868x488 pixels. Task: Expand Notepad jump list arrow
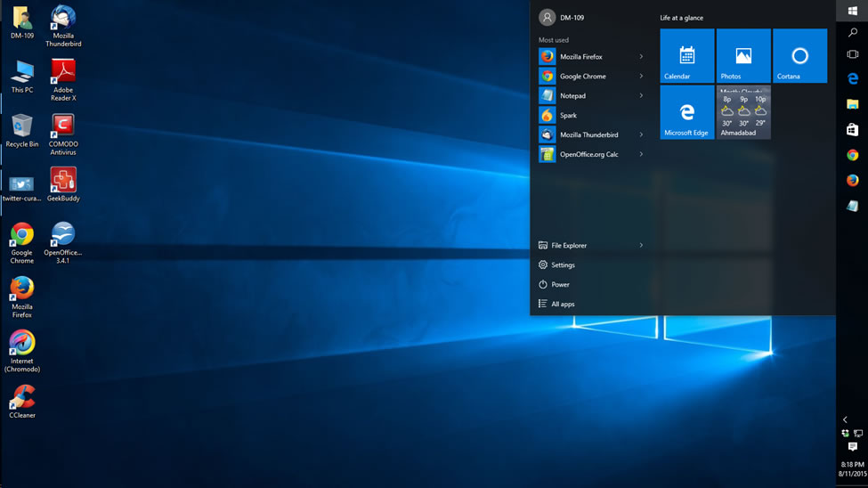tap(641, 95)
